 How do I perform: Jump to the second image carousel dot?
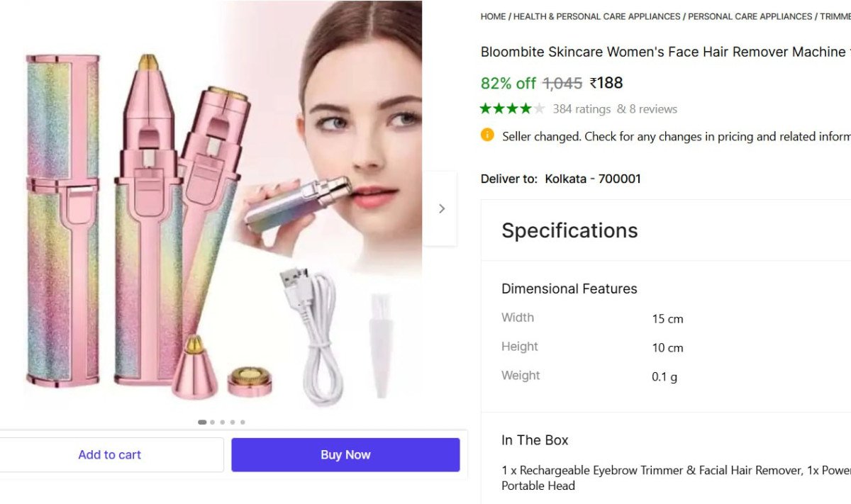pos(212,422)
